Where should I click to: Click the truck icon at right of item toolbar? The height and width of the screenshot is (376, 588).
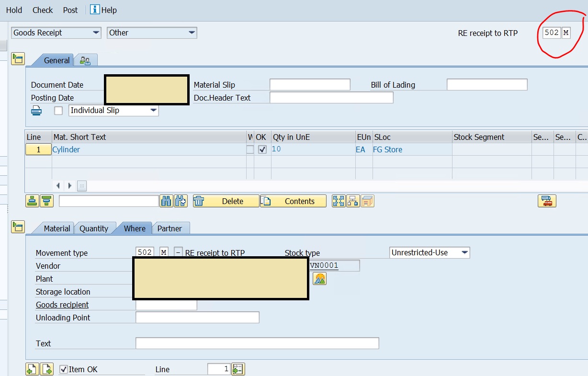pyautogui.click(x=547, y=201)
